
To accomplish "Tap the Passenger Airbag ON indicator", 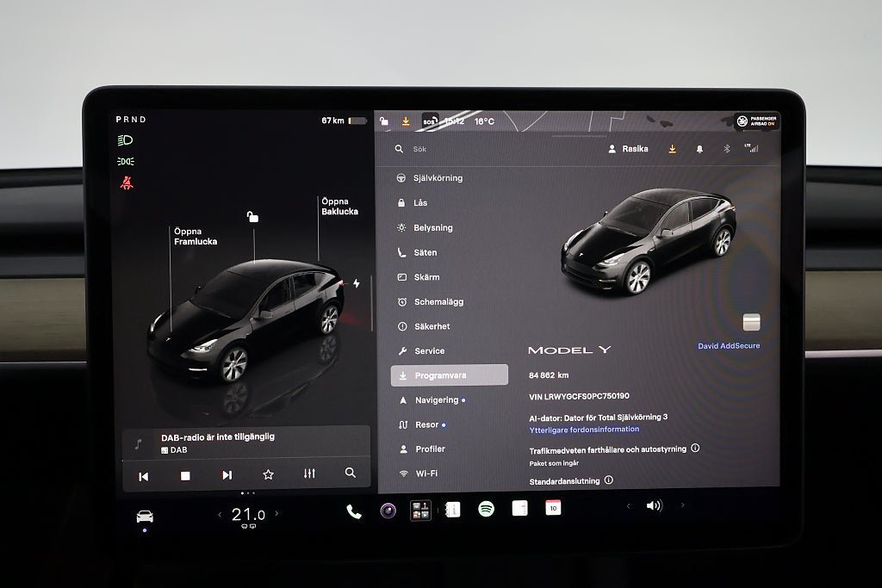I will pyautogui.click(x=756, y=121).
